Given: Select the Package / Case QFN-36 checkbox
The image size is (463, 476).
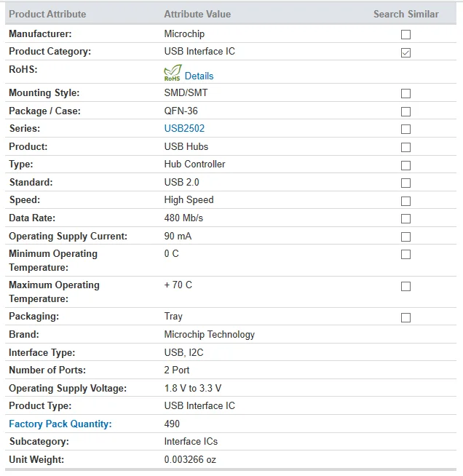Looking at the screenshot, I should click(405, 111).
